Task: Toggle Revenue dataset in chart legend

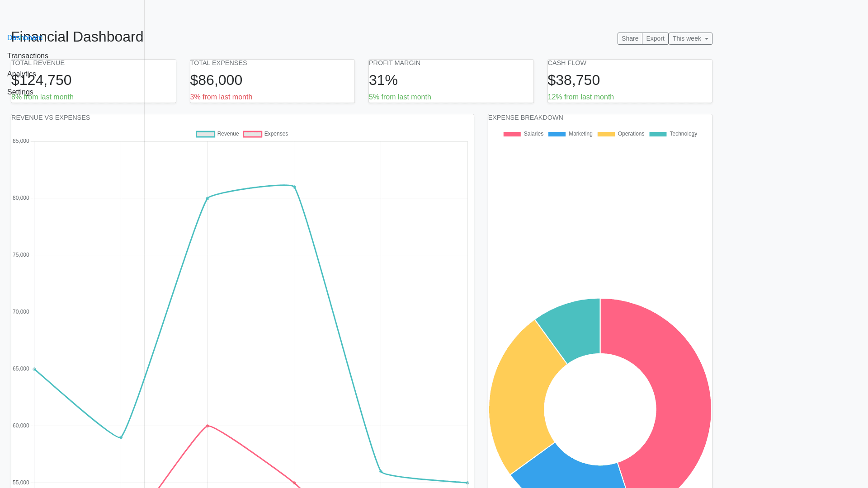Action: [x=217, y=134]
